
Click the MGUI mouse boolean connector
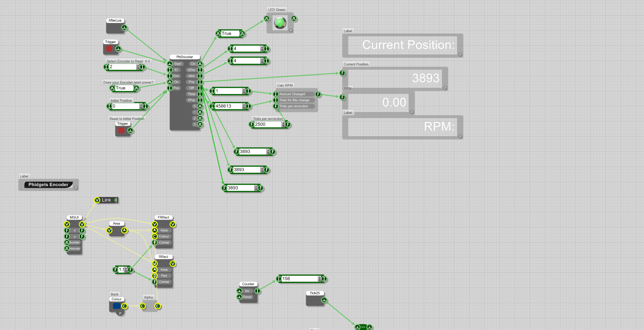(67, 249)
